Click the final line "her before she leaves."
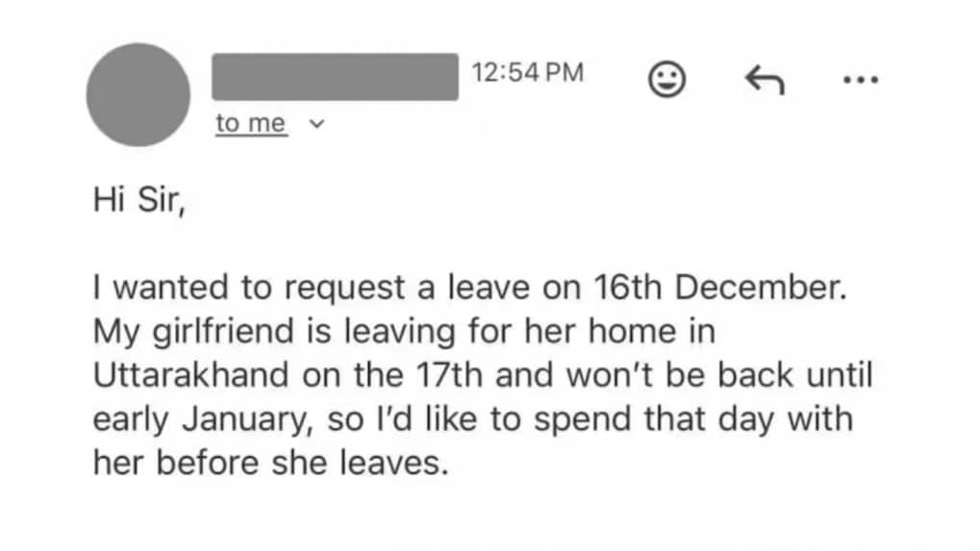Viewport: 980px width, 551px height. (271, 464)
